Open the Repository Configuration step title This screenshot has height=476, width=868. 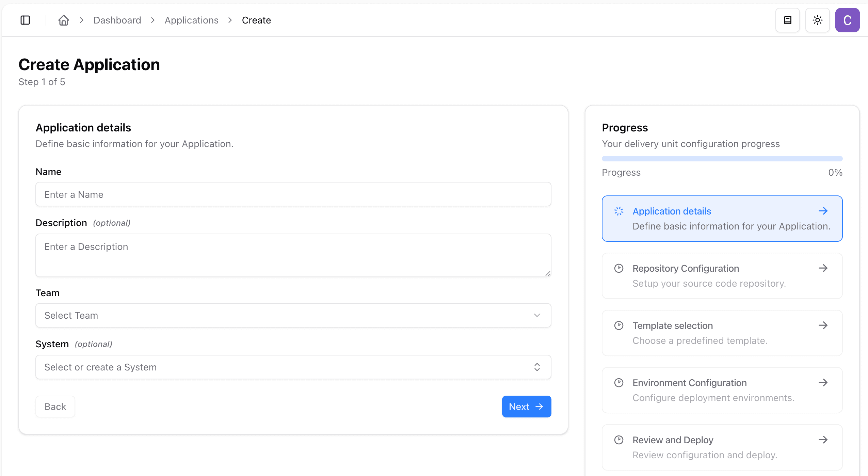[686, 268]
